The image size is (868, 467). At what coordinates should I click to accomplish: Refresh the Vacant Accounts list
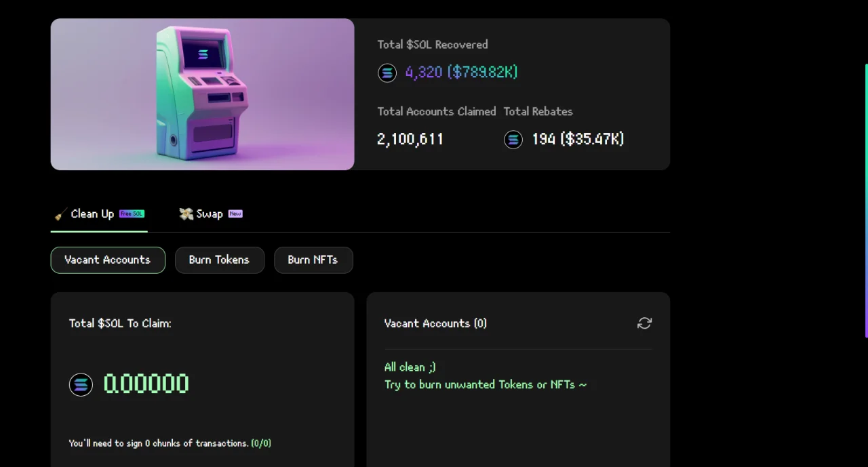[x=644, y=323]
